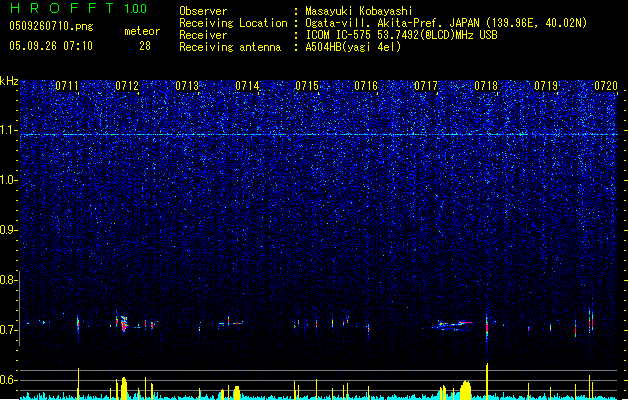This screenshot has width=629, height=400.
Task: Click the HROFFT title text
Action: coord(62,8)
